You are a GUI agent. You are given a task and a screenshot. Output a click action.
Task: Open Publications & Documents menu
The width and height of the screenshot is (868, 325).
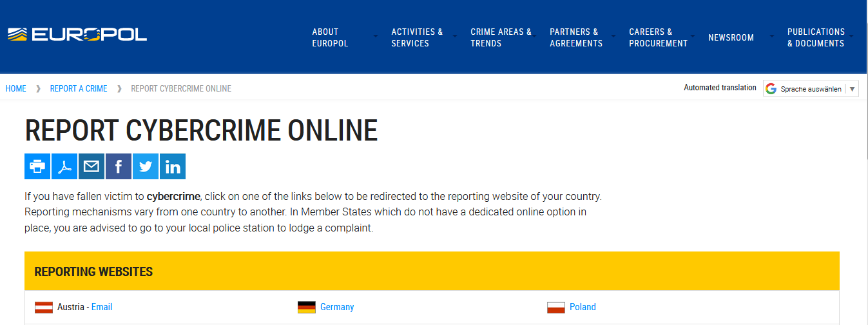coord(816,37)
